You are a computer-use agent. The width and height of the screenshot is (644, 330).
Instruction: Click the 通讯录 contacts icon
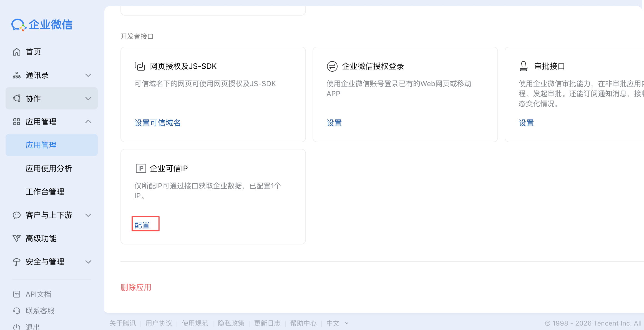(16, 75)
